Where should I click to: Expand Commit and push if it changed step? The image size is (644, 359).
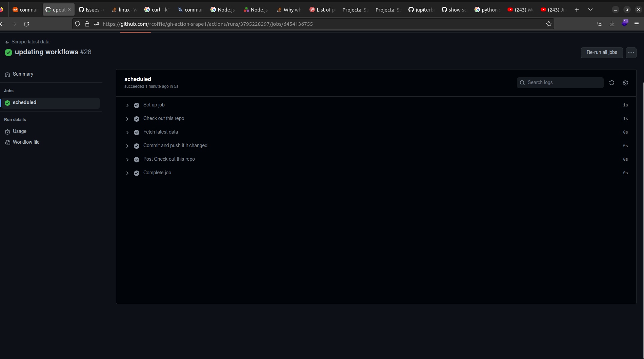pos(127,146)
